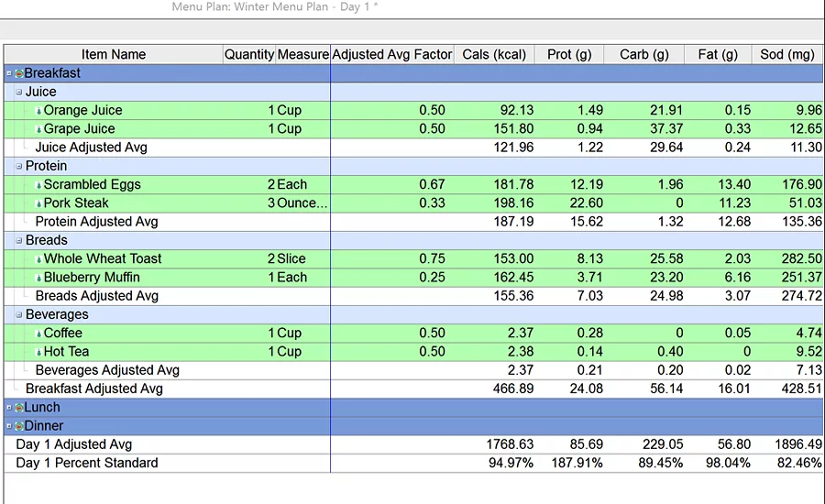
Task: Click the Orange Juice item icon
Action: point(38,111)
